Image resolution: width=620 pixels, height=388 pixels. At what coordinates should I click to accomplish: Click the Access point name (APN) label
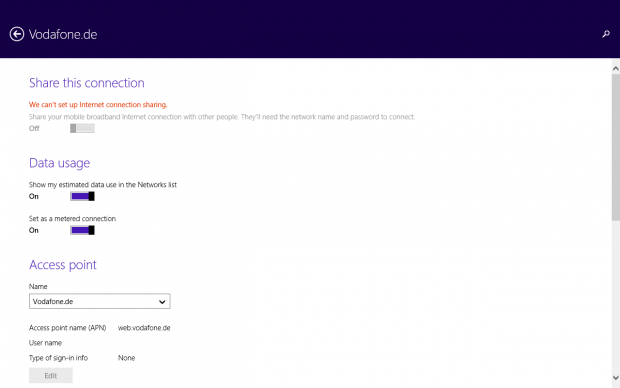(x=68, y=328)
